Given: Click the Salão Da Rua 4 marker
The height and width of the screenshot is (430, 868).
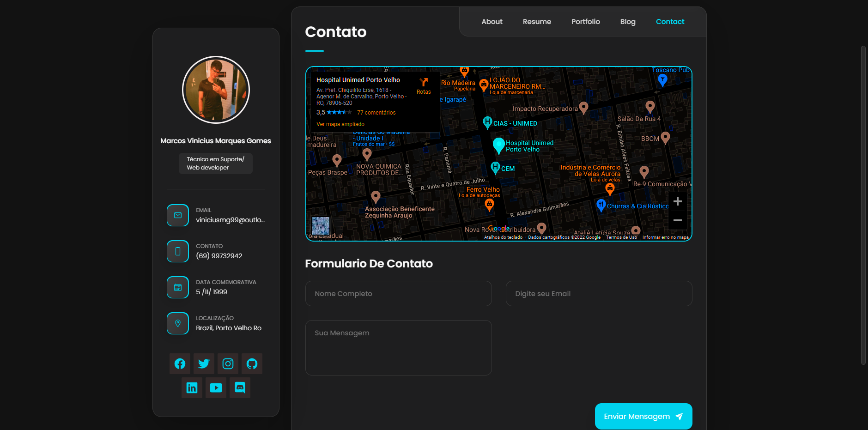Looking at the screenshot, I should (650, 107).
